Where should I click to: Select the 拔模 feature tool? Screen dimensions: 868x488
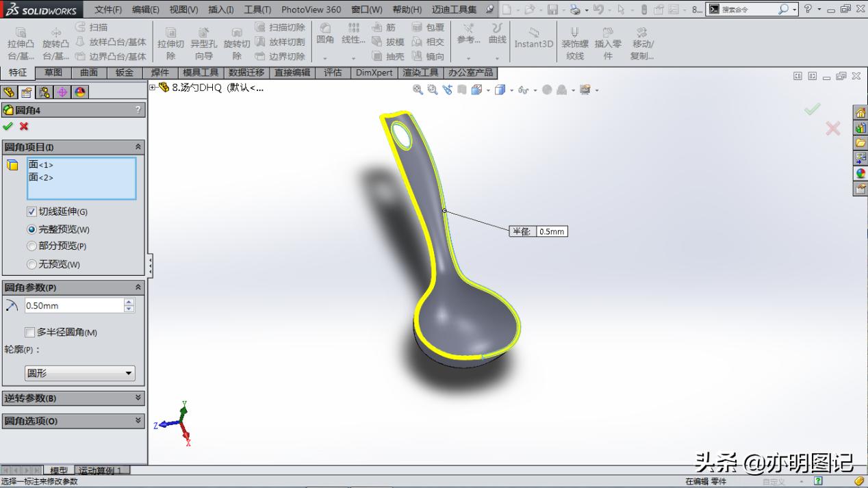coord(384,41)
